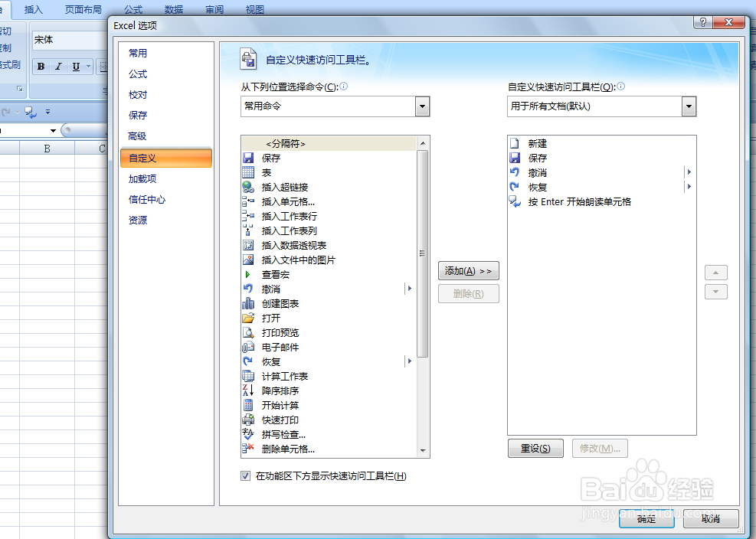Open the 资源 options category
756x539 pixels.
[x=138, y=220]
